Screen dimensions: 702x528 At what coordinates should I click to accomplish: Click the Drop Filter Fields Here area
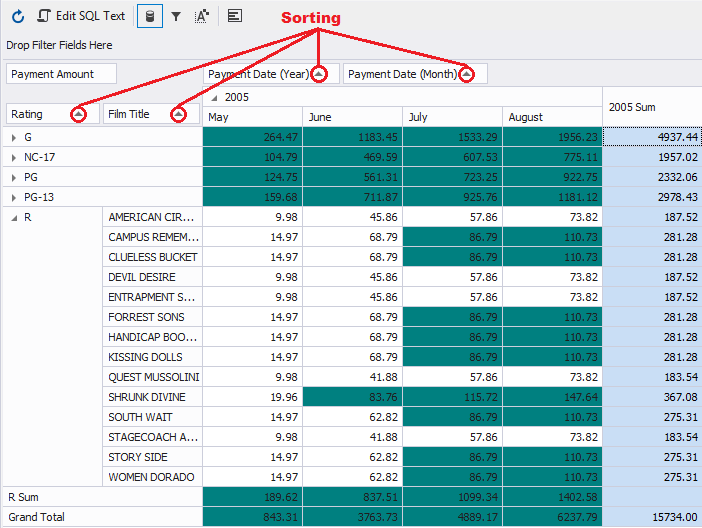[59, 45]
